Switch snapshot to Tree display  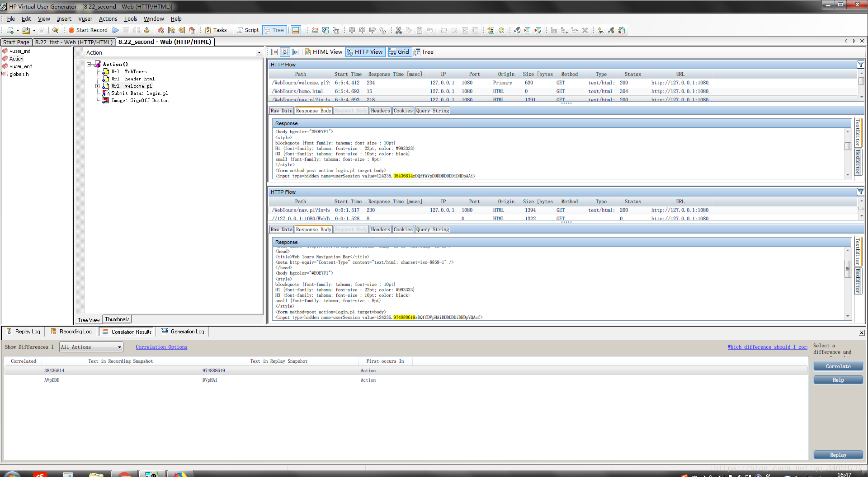click(x=424, y=52)
